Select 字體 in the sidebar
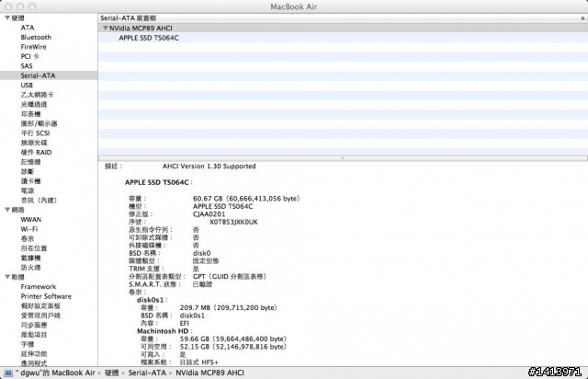Image resolution: width=588 pixels, height=379 pixels. click(28, 344)
